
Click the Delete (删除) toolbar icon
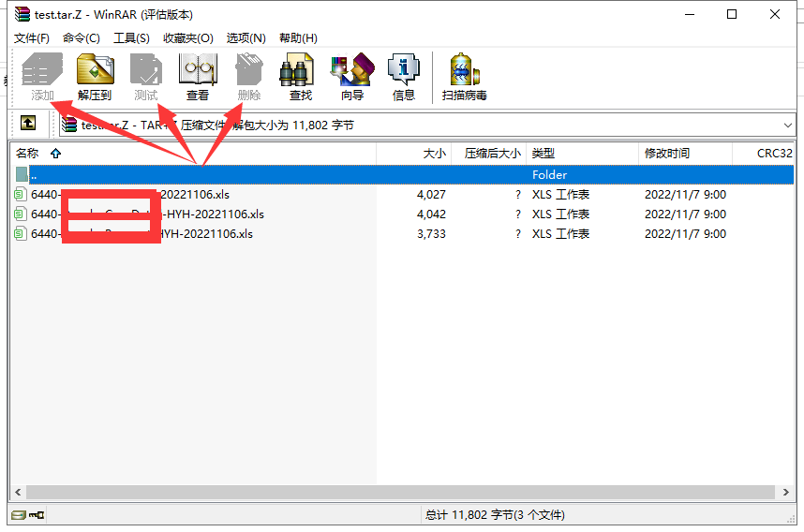[x=249, y=76]
